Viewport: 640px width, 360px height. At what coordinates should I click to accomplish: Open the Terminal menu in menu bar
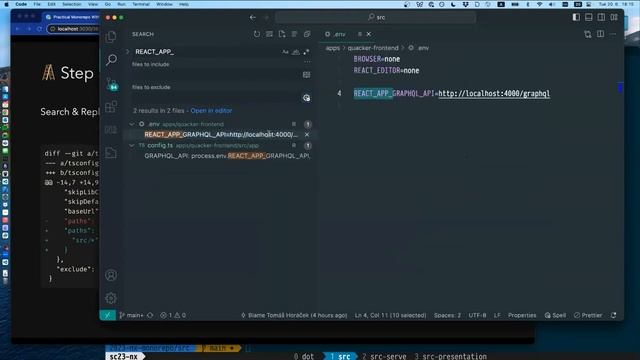(141, 4)
